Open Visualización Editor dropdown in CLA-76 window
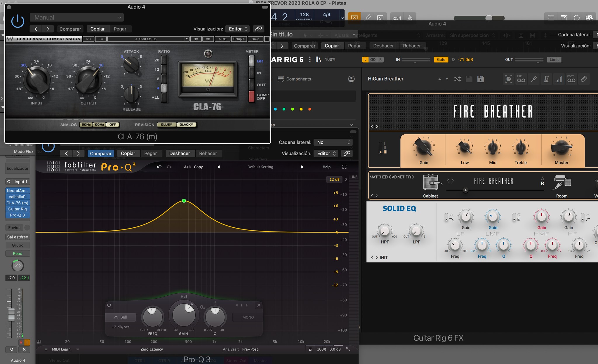This screenshot has height=364, width=598. [x=238, y=29]
